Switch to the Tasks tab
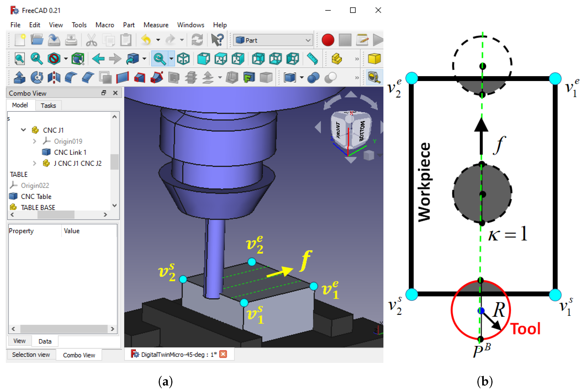587x392 pixels. point(48,105)
